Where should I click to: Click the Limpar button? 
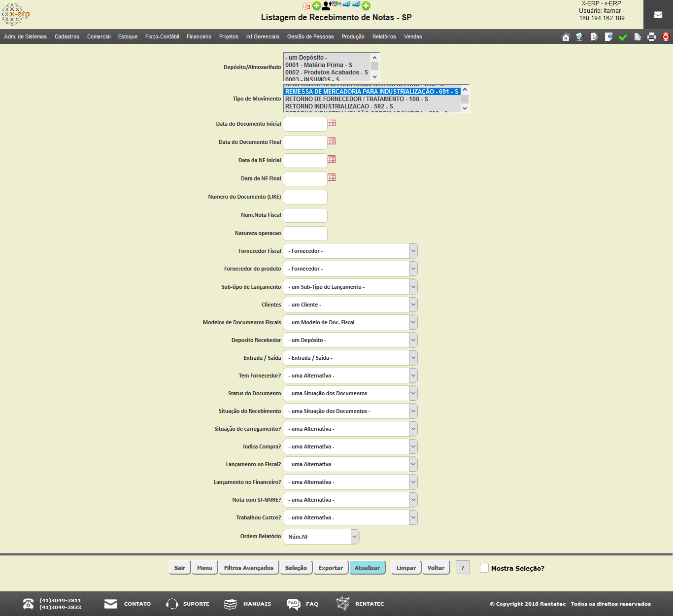pyautogui.click(x=406, y=568)
